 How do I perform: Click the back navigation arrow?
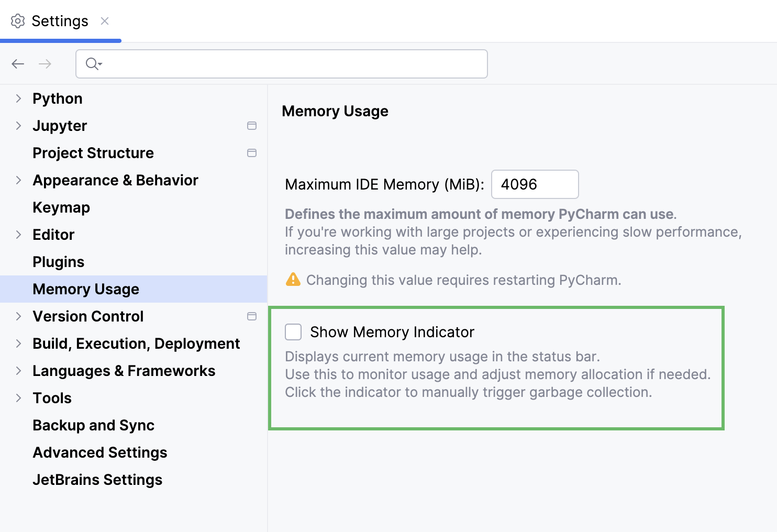click(x=17, y=63)
